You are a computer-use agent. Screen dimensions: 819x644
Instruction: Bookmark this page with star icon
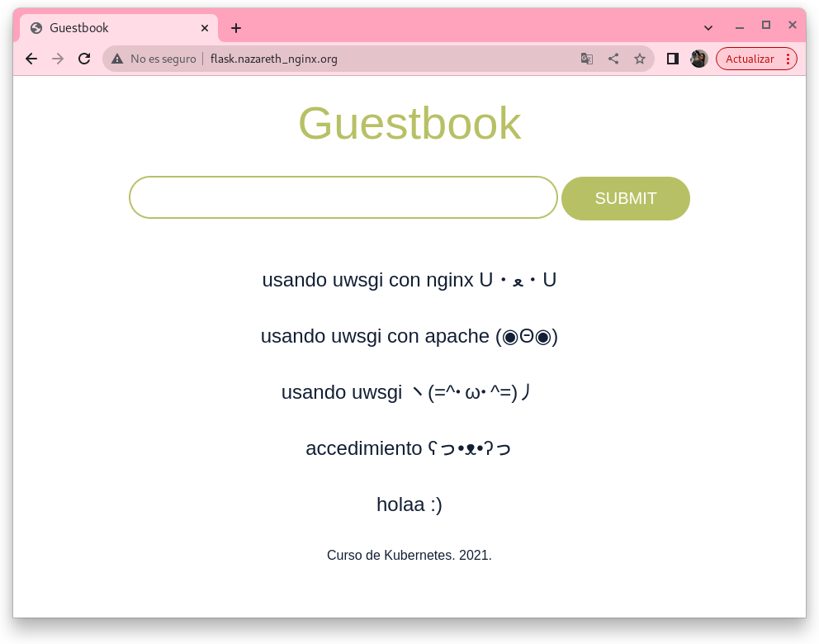640,59
